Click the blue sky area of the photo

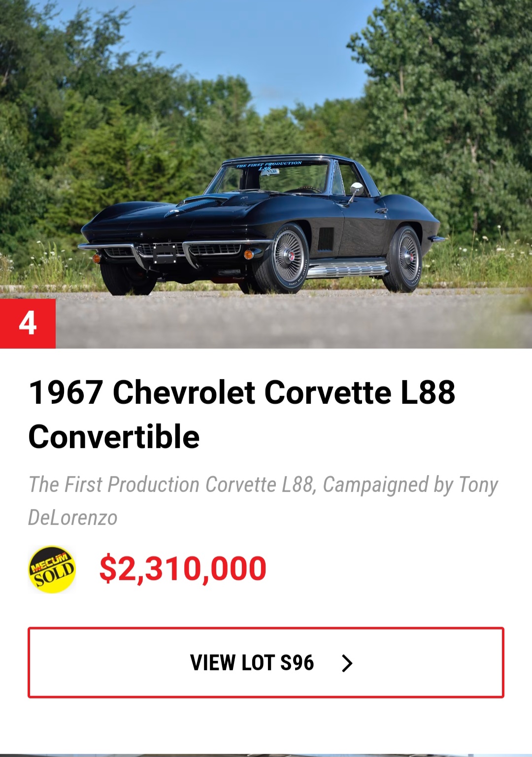click(x=276, y=44)
